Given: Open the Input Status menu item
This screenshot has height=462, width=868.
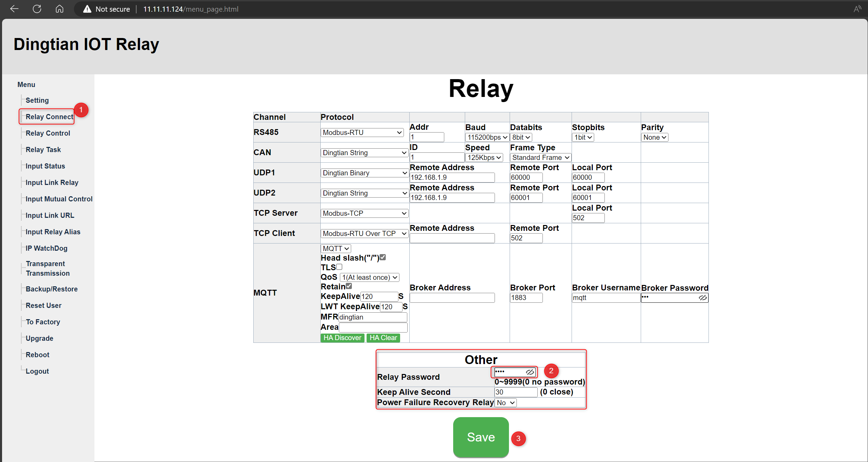Looking at the screenshot, I should tap(45, 166).
